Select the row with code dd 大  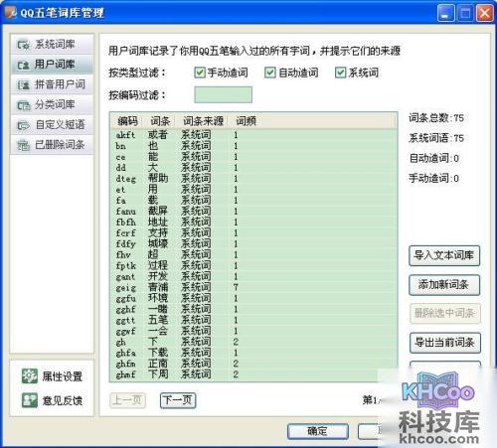(253, 168)
